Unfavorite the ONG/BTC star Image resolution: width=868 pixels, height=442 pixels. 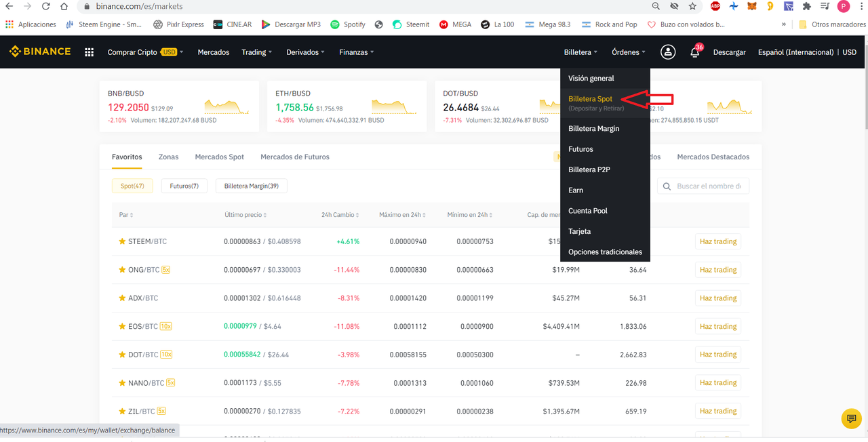(122, 270)
